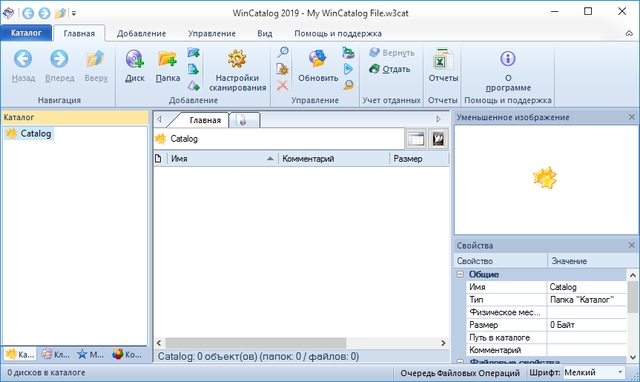Viewport: 640px width, 382px height.
Task: Click the Отдать button
Action: [x=390, y=69]
